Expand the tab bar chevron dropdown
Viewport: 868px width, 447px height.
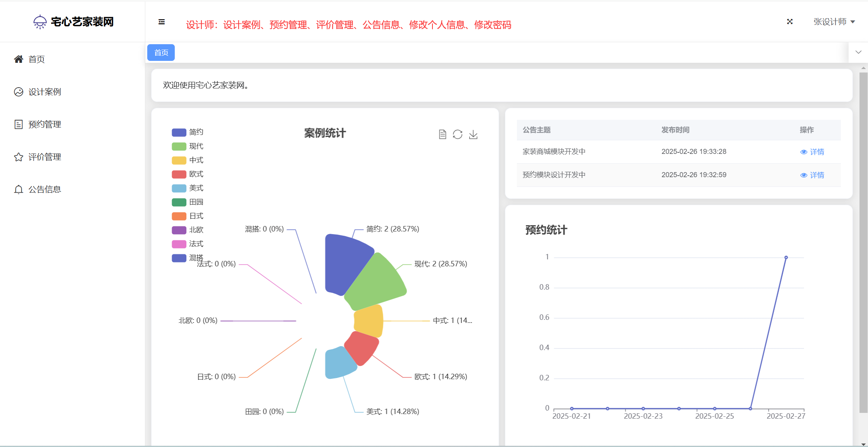858,52
